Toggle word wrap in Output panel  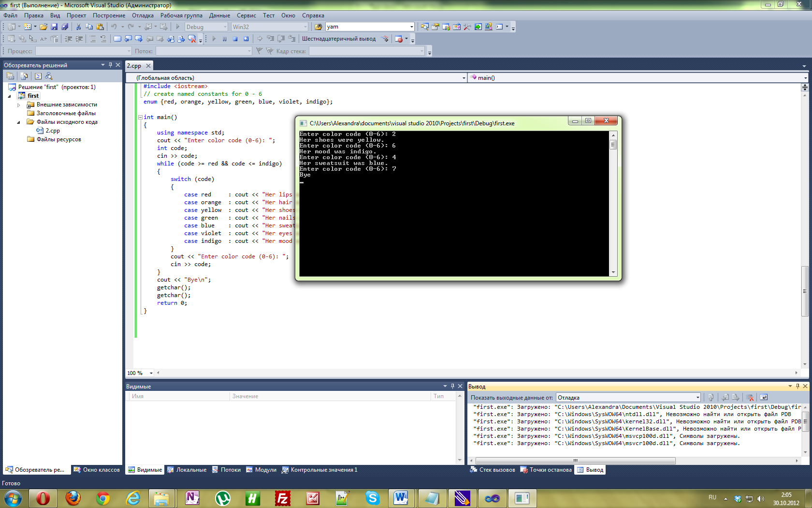pos(764,397)
